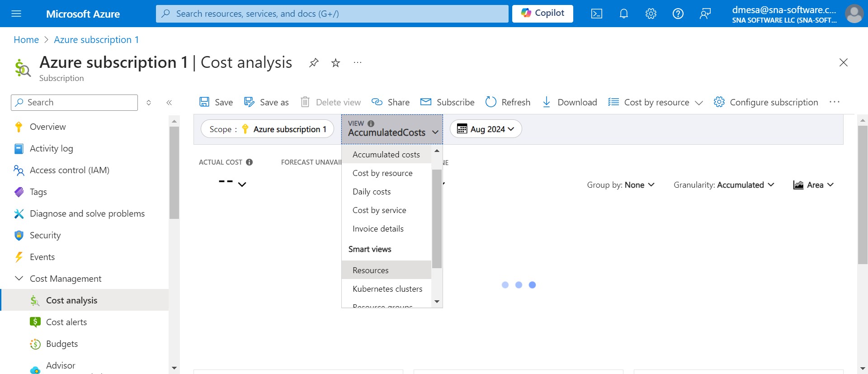
Task: Pin Cost analysis to dashboard
Action: pyautogui.click(x=314, y=63)
